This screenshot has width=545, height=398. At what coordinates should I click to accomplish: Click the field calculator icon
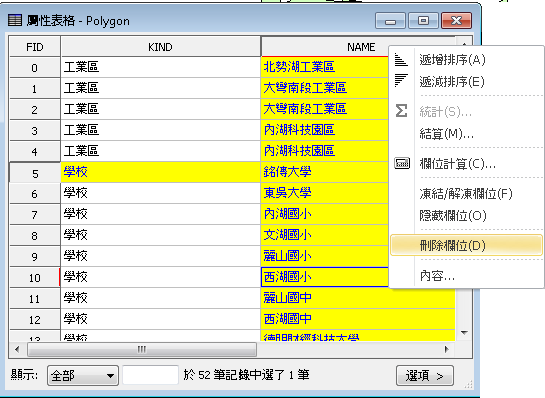(402, 163)
